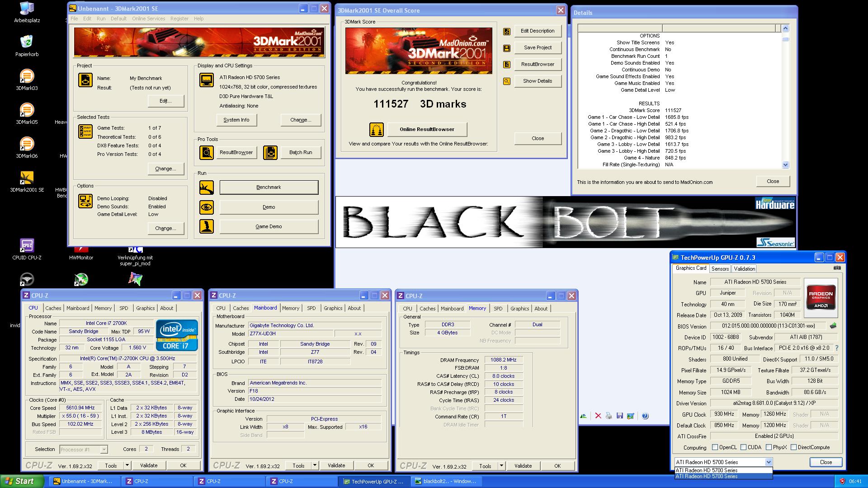Select the 3DMark06 desktop shortcut
Screen dimensions: 868x488
point(27,147)
